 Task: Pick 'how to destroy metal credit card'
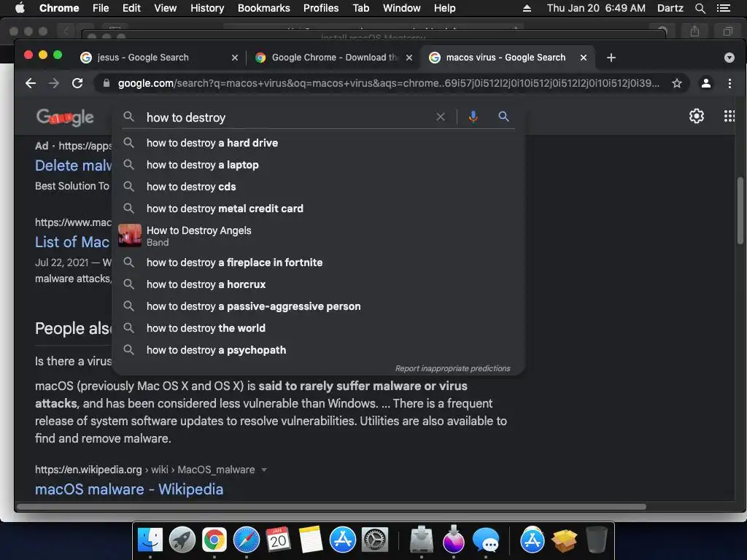[x=318, y=209]
